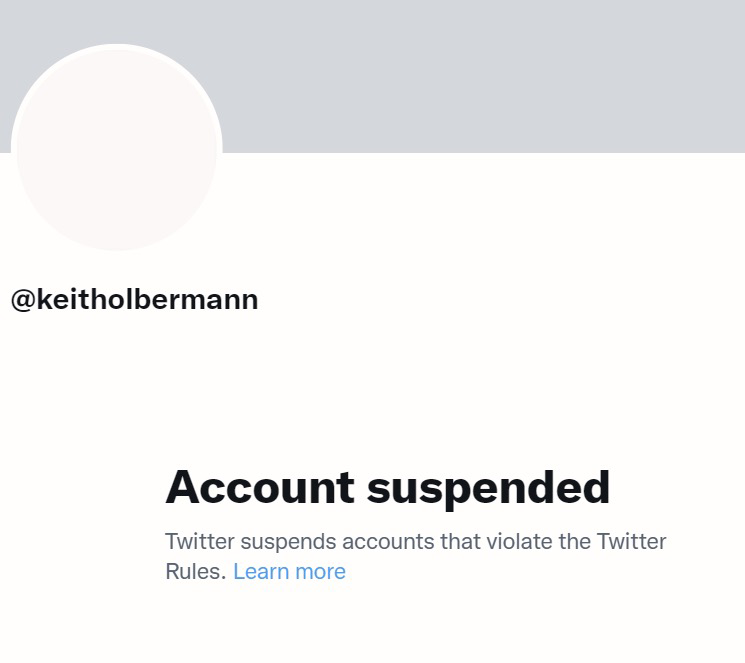The height and width of the screenshot is (663, 745).
Task: Click the "Account suspended" heading
Action: [387, 487]
